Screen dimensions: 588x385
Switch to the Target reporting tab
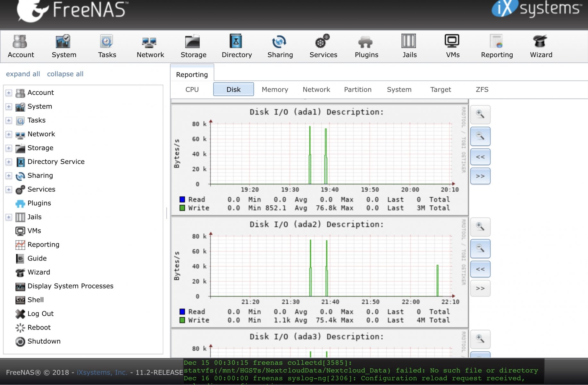pyautogui.click(x=441, y=90)
